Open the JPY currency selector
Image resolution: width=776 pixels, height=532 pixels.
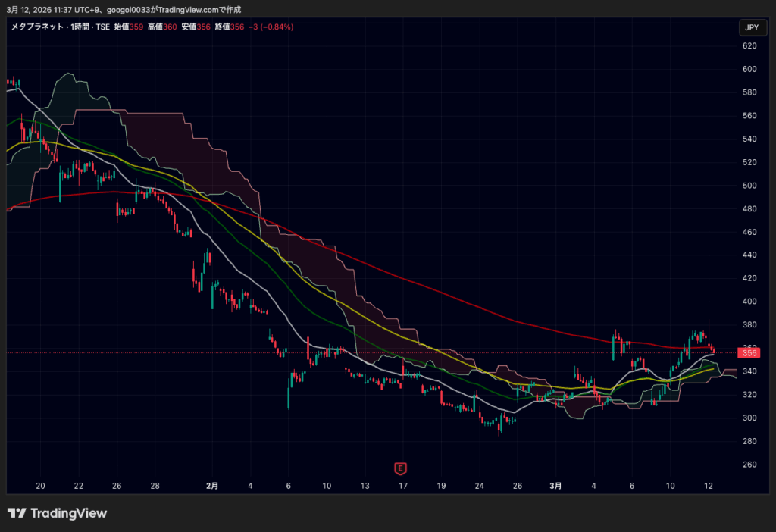(x=751, y=28)
